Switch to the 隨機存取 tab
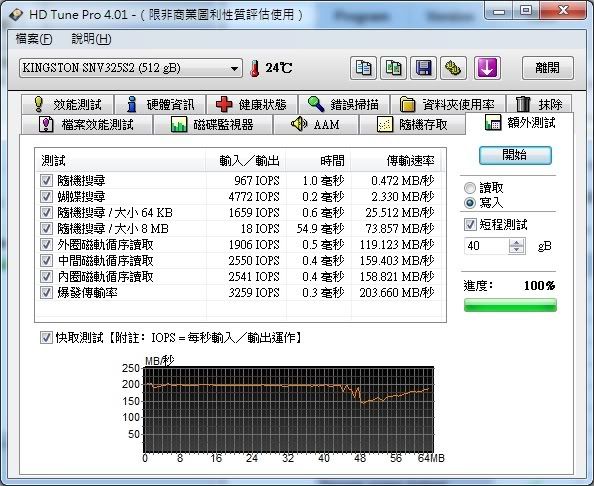 pos(412,125)
